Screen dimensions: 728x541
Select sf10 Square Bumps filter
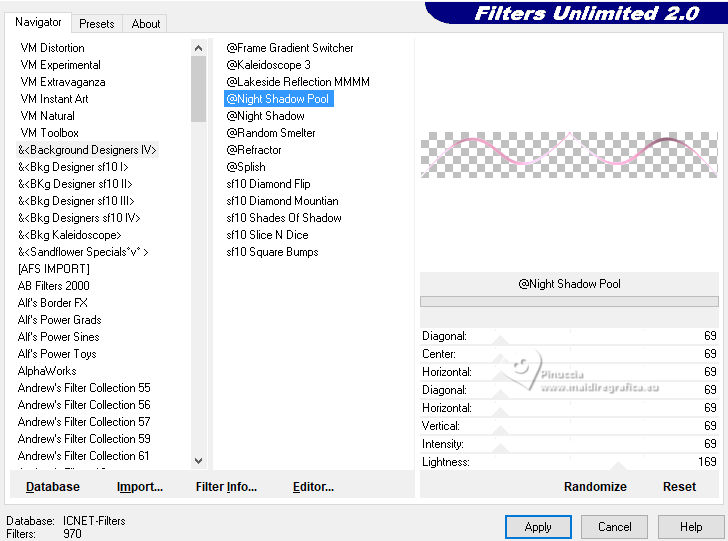[x=273, y=252]
